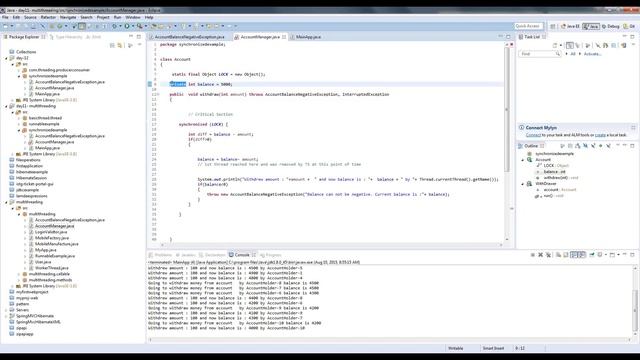Click the Activate... link in Task List
The image size is (640, 360).
pos(592,54)
